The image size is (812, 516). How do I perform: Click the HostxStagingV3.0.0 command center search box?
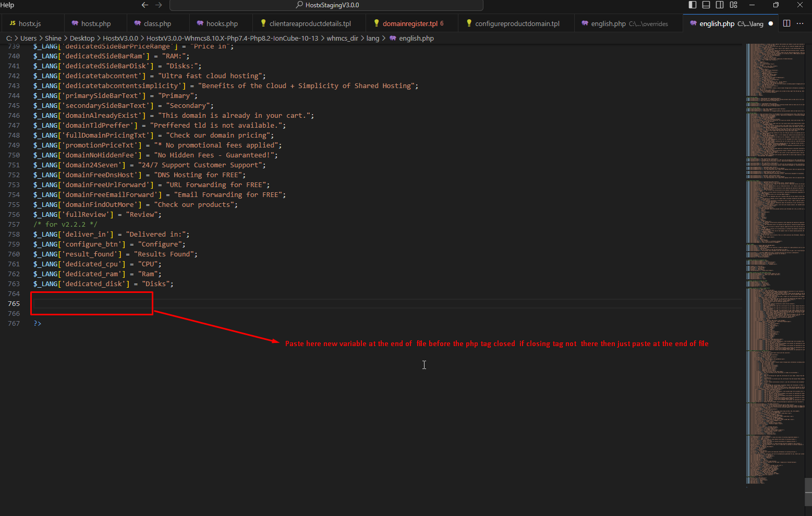pos(326,5)
